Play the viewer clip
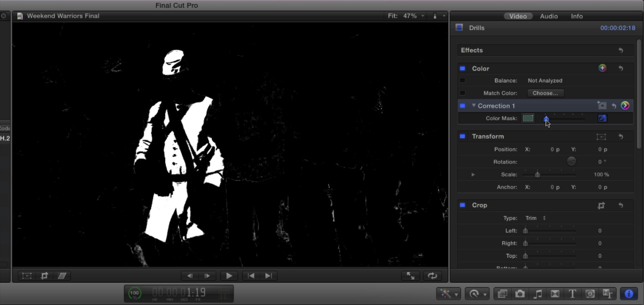The width and height of the screenshot is (644, 305). pos(229,276)
